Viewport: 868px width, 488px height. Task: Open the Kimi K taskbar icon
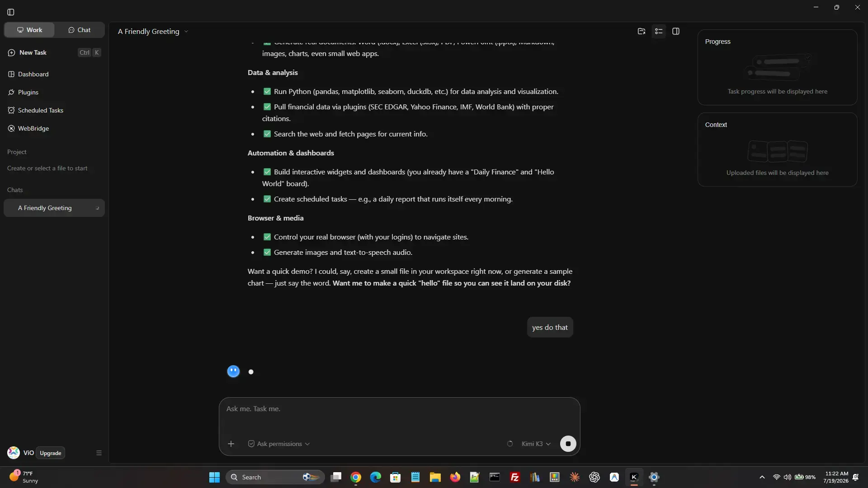pos(634,477)
